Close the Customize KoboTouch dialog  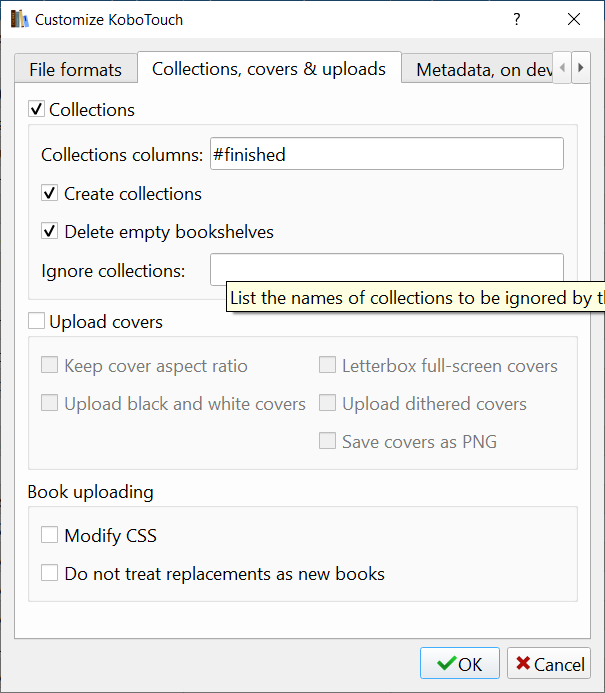[x=574, y=19]
